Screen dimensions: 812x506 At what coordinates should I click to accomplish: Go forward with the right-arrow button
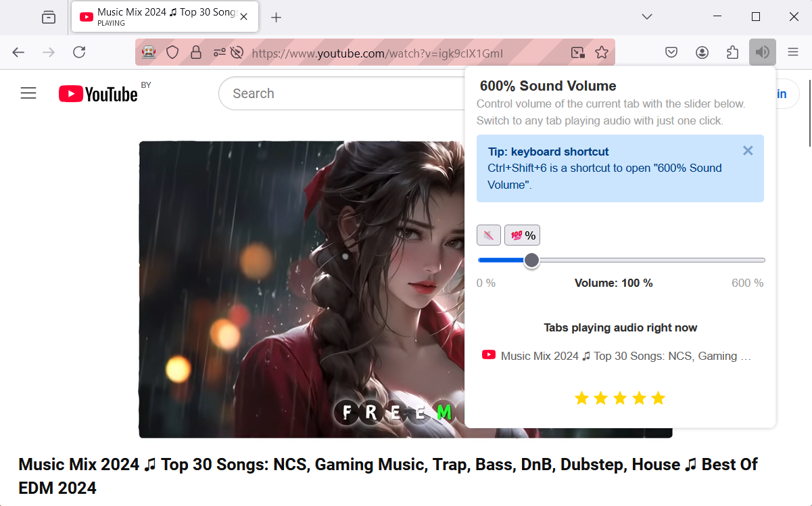point(49,52)
